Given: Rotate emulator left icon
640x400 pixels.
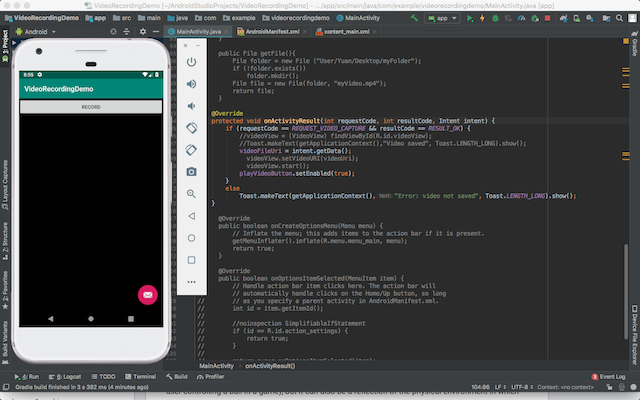Looking at the screenshot, I should pos(191,128).
